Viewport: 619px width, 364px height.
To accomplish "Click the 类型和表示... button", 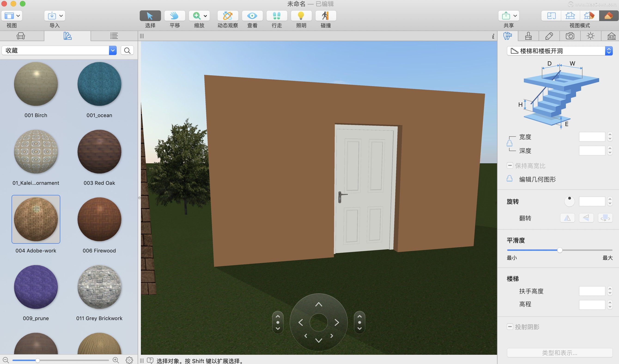I will (x=560, y=353).
